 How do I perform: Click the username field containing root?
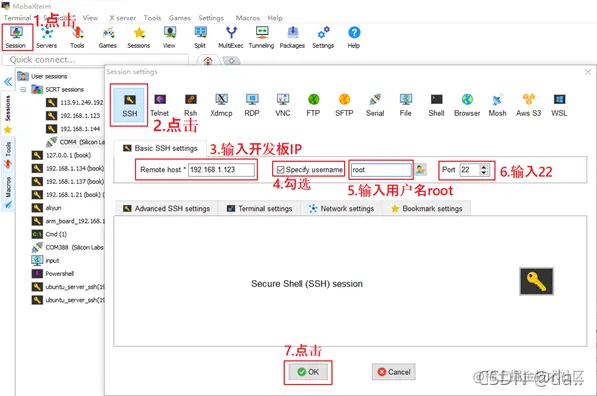381,169
